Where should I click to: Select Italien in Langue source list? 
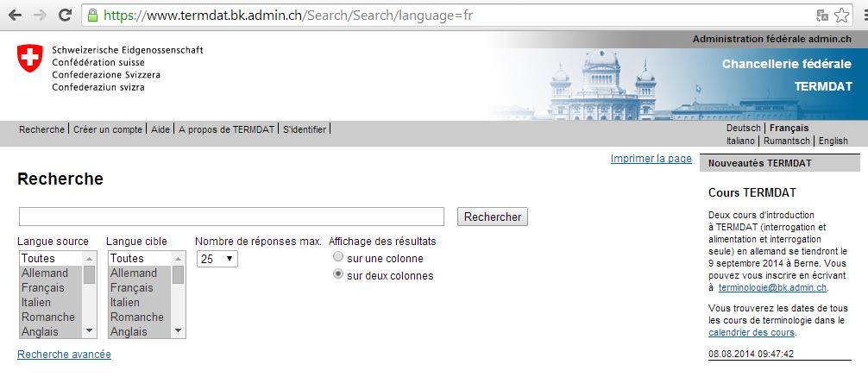coord(51,302)
